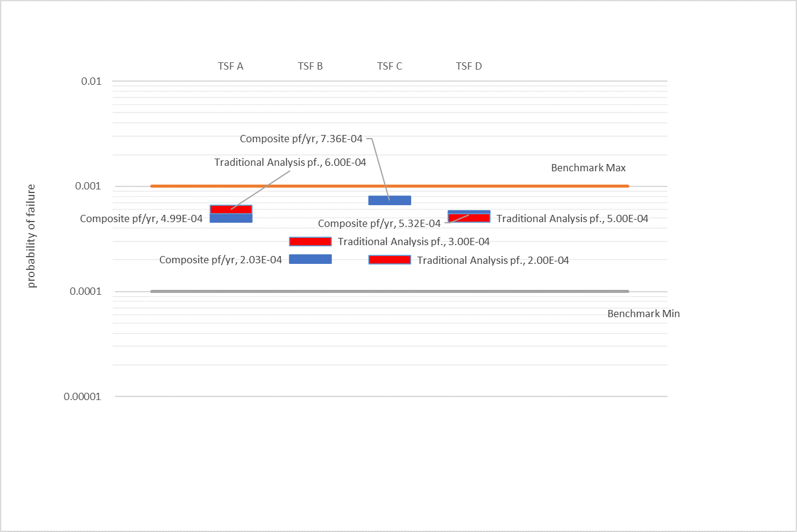Click the red bar labeled 2.00E-04

click(x=389, y=260)
